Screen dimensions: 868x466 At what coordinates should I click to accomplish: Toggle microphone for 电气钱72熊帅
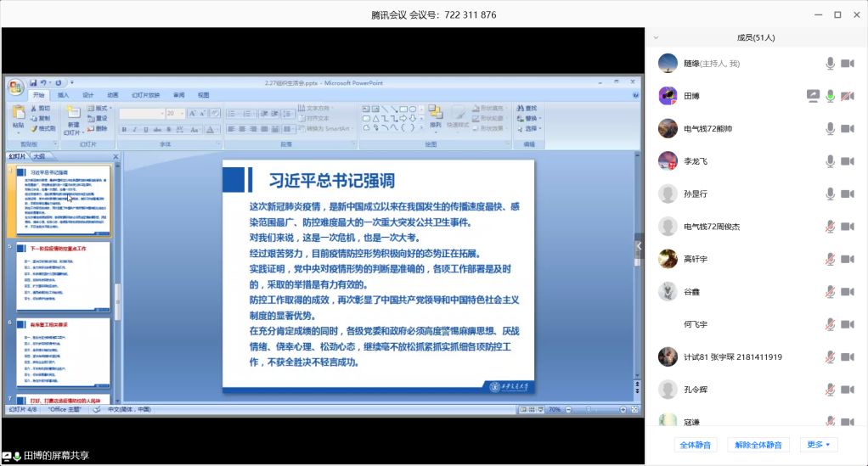point(830,129)
